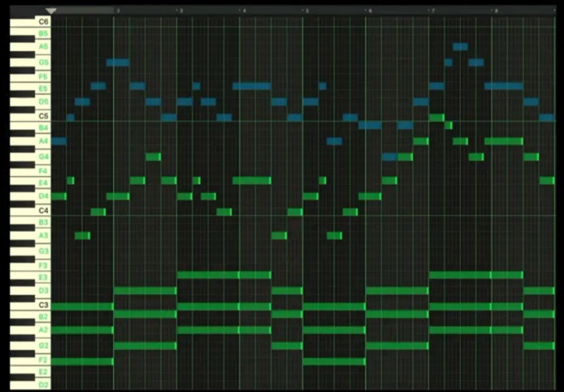Select the blue G4 note

pyautogui.click(x=390, y=157)
